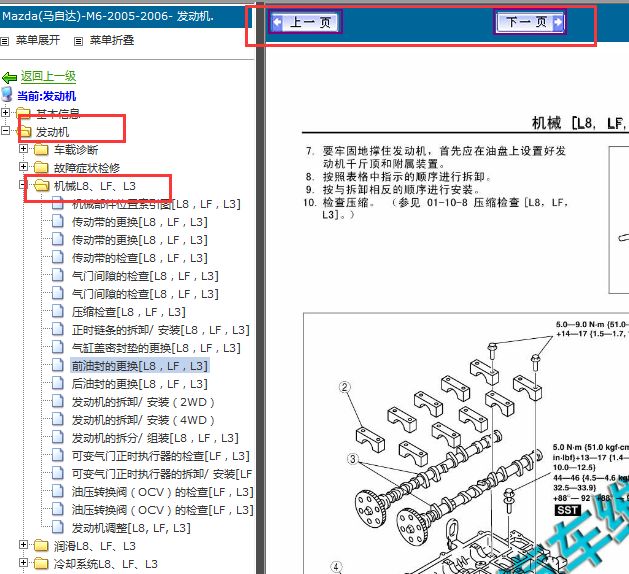
Task: Open 车载诊断 tree item
Action: tap(76, 150)
